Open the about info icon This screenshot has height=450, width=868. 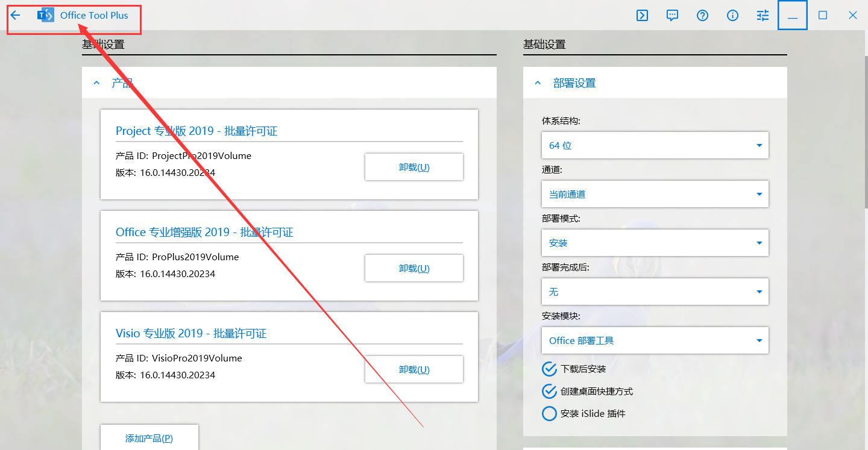(733, 16)
